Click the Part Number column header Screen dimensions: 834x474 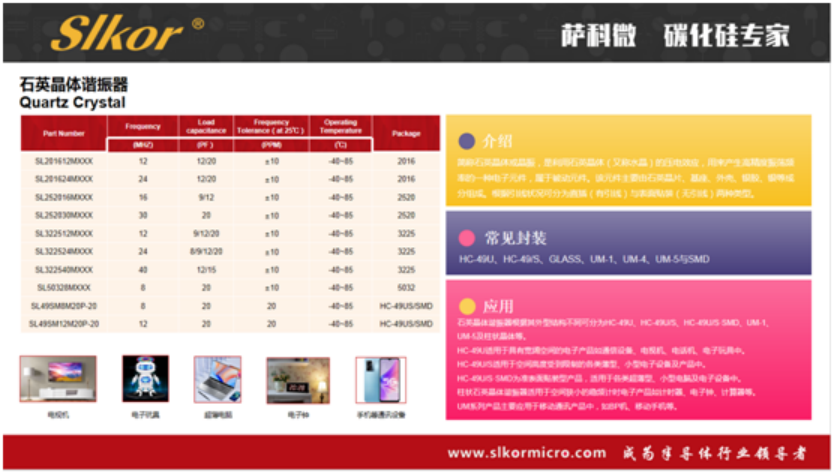[x=64, y=134]
